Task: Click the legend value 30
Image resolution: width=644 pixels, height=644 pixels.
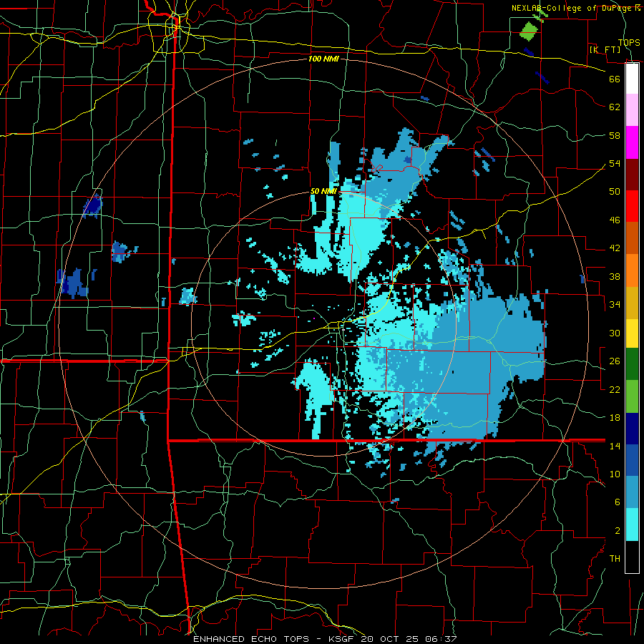Action: 615,333
